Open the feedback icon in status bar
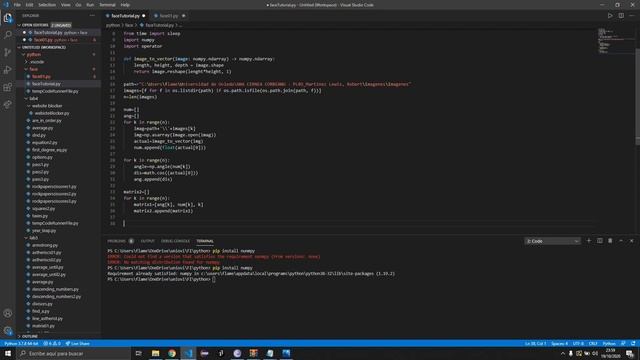The height and width of the screenshot is (360, 640). (623, 344)
